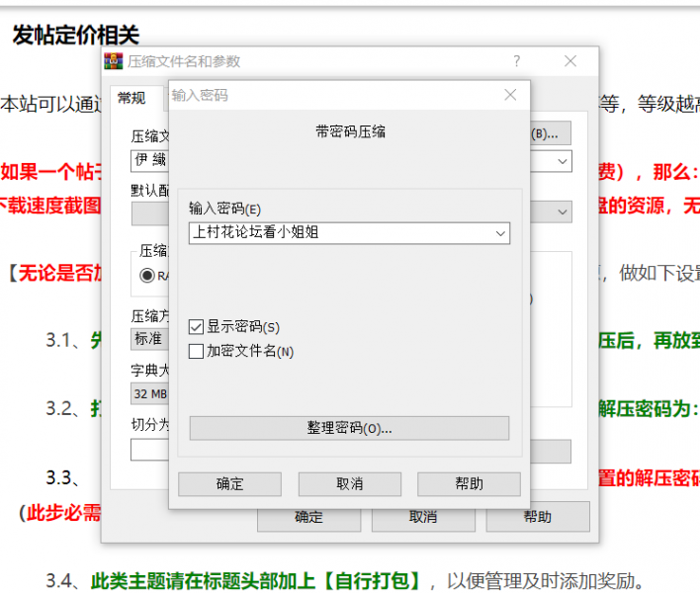Click the split volume size input field
This screenshot has height=593, width=700.
[150, 450]
